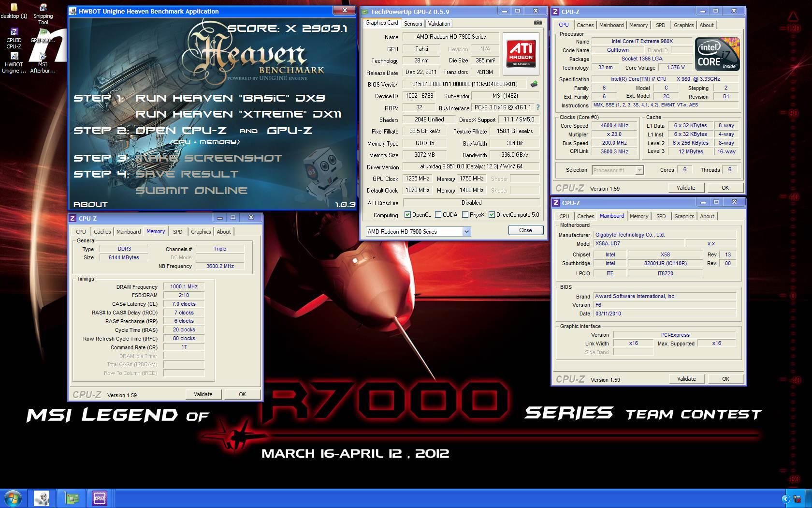Click the Bus Interface question mark in GPU-Z
Image resolution: width=812 pixels, height=508 pixels.
pos(537,107)
